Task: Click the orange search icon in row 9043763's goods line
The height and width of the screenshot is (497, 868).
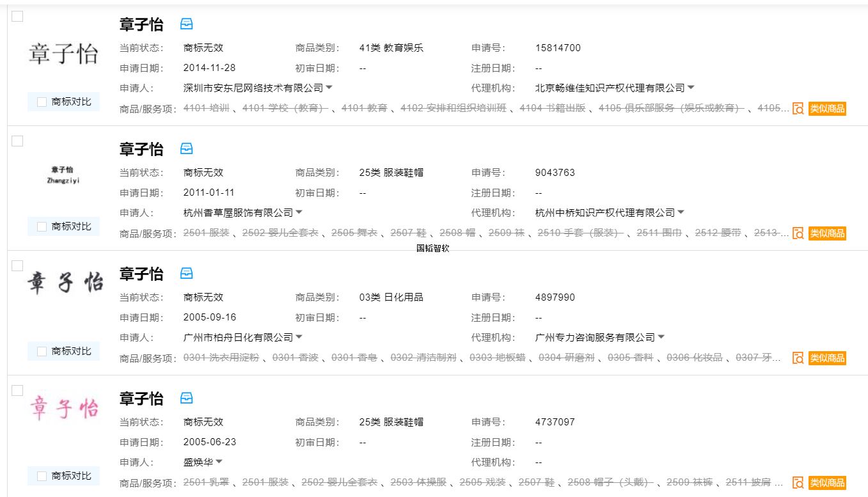Action: (x=798, y=233)
